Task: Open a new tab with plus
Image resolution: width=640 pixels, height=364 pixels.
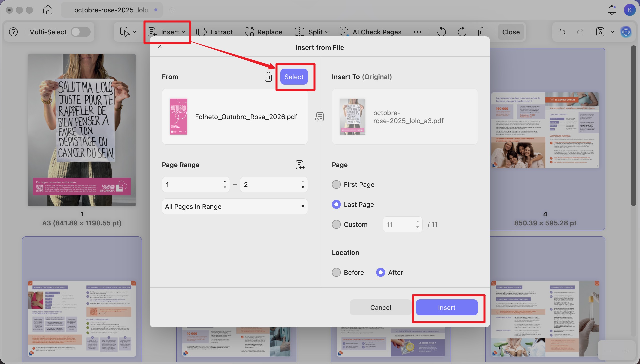Action: (x=172, y=10)
